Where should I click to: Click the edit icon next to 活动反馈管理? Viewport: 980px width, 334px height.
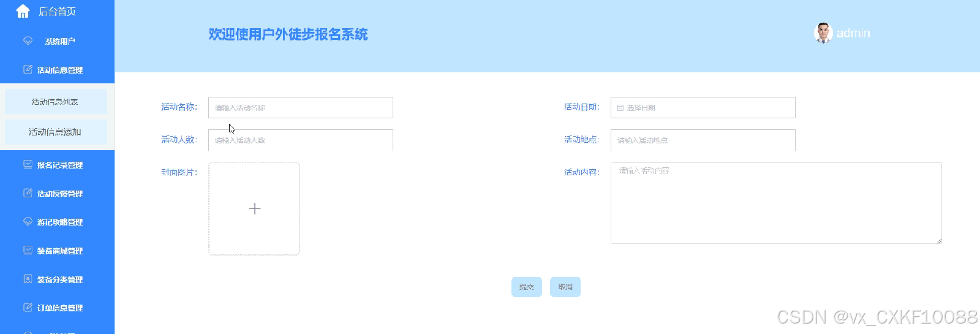point(28,193)
